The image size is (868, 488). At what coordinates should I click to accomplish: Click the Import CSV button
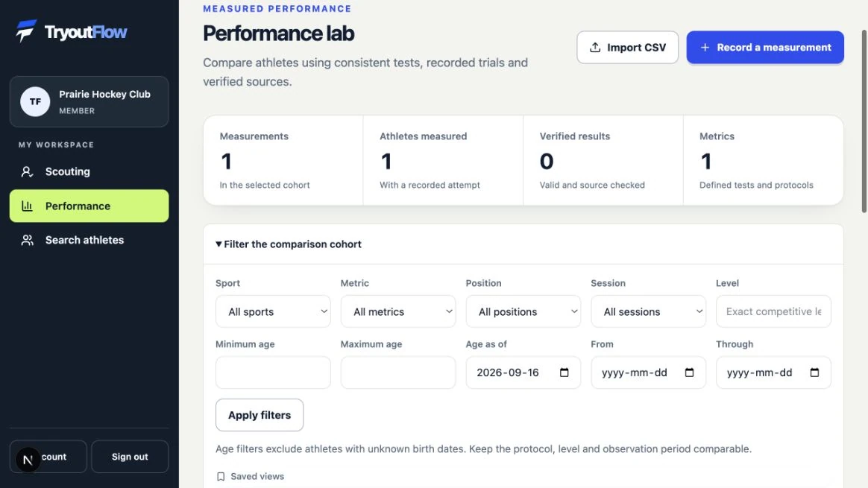click(x=627, y=48)
